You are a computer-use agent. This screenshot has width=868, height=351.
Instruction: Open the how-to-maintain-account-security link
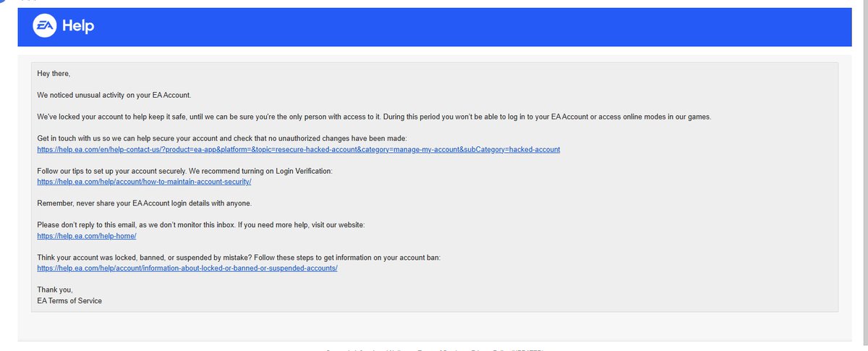(x=144, y=182)
